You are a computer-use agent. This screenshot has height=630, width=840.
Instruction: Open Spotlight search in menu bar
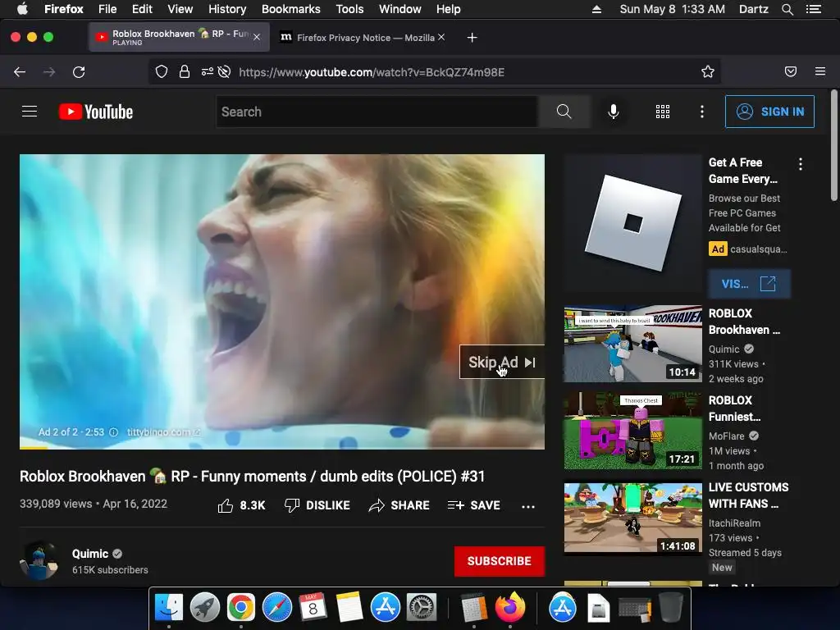pos(787,9)
